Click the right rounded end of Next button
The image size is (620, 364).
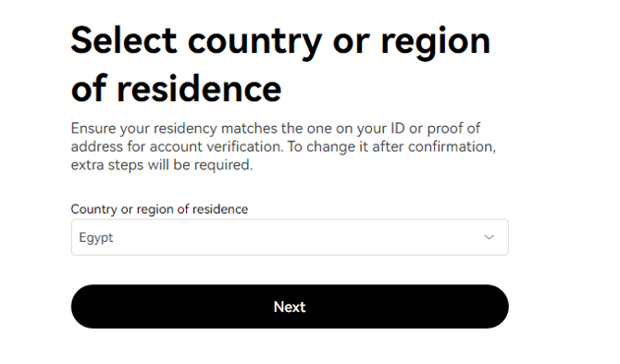(x=494, y=306)
